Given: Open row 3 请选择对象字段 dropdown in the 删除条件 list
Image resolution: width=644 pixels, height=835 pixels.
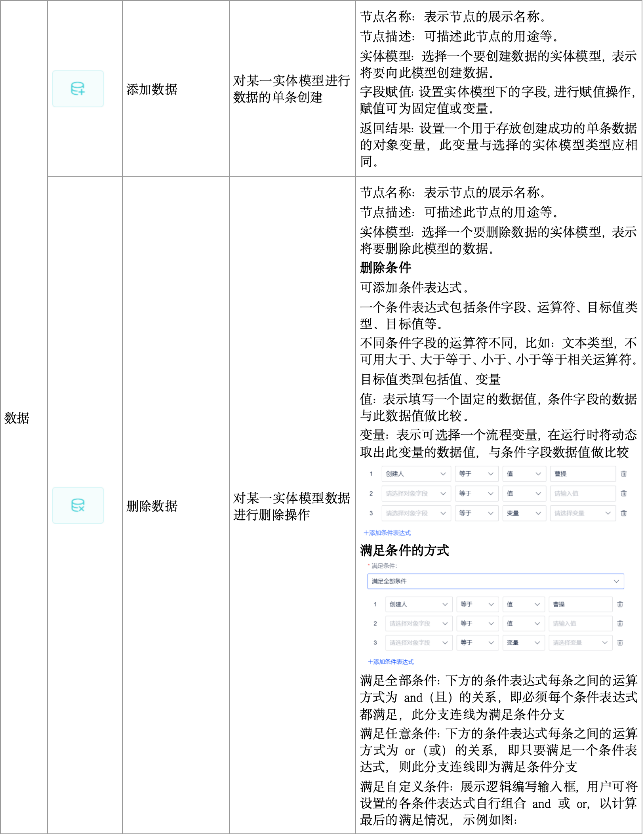Looking at the screenshot, I should tap(416, 513).
